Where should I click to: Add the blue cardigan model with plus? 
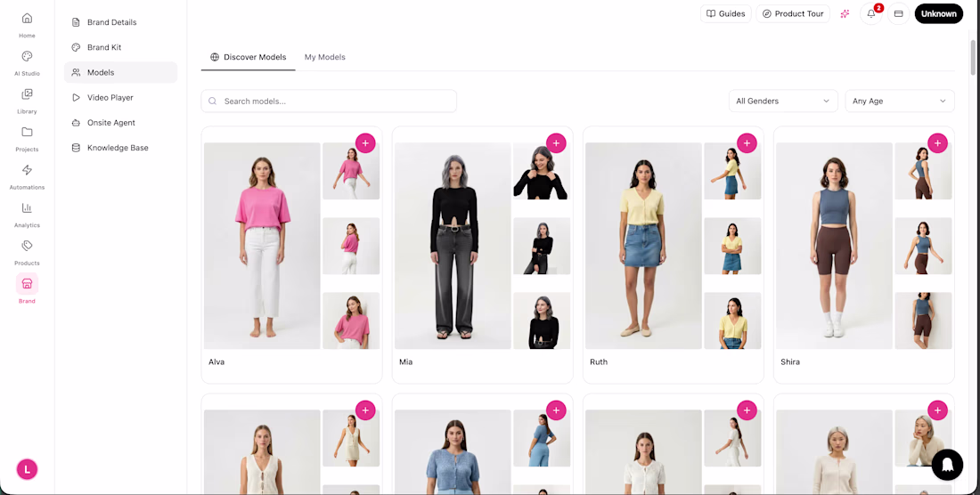(556, 410)
